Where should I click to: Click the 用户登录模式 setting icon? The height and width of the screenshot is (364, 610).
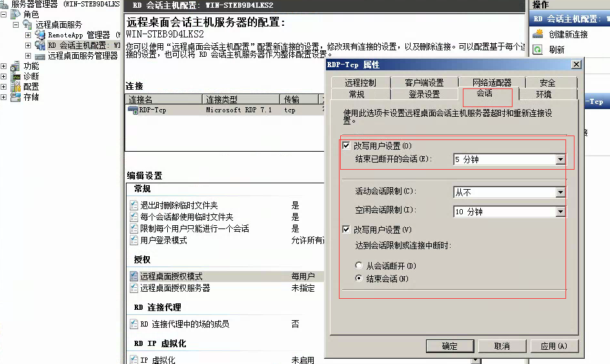point(134,240)
